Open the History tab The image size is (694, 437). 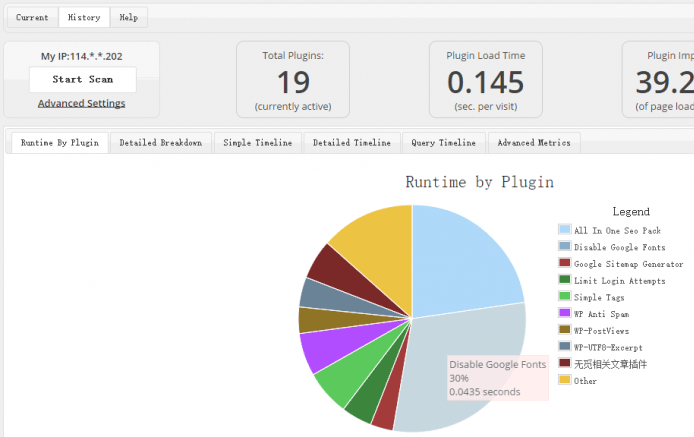click(84, 17)
